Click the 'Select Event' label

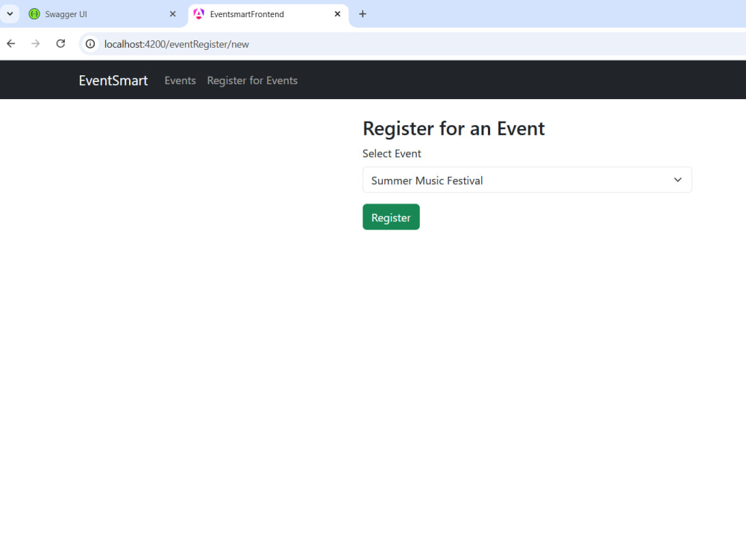pos(392,154)
